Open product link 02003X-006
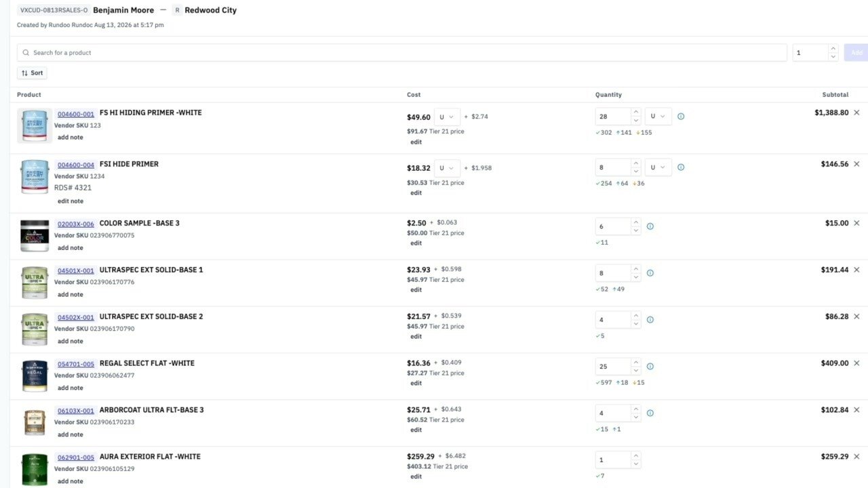The image size is (868, 488). (x=76, y=224)
